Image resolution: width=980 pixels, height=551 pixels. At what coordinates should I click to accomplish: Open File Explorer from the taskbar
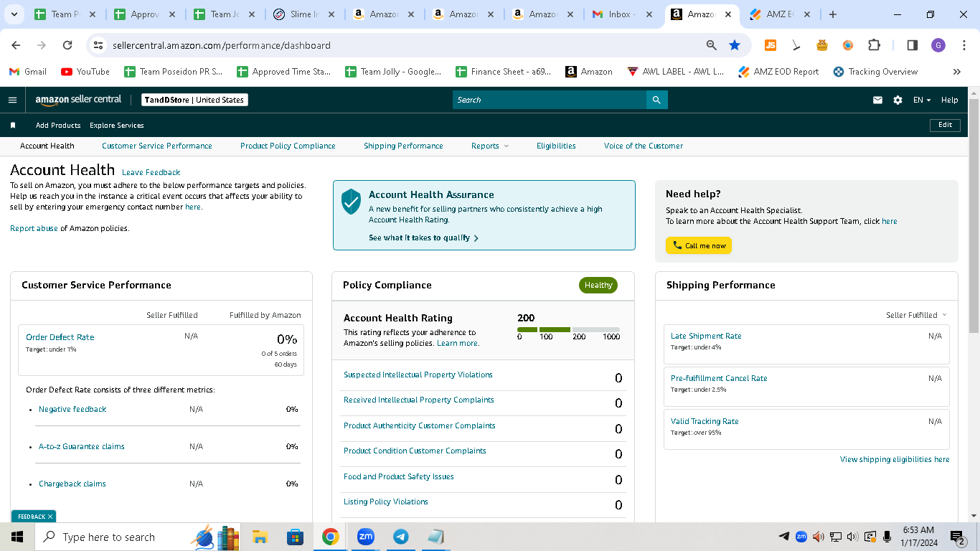pyautogui.click(x=260, y=537)
